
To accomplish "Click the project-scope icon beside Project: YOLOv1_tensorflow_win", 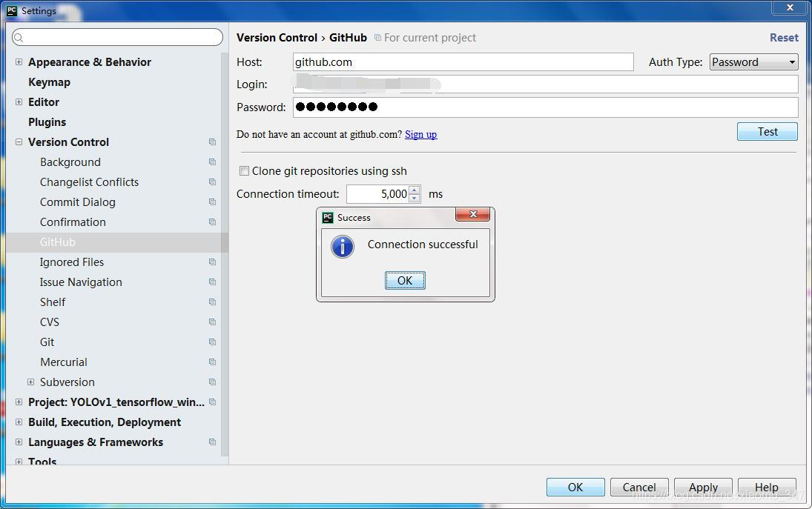I will pos(212,402).
